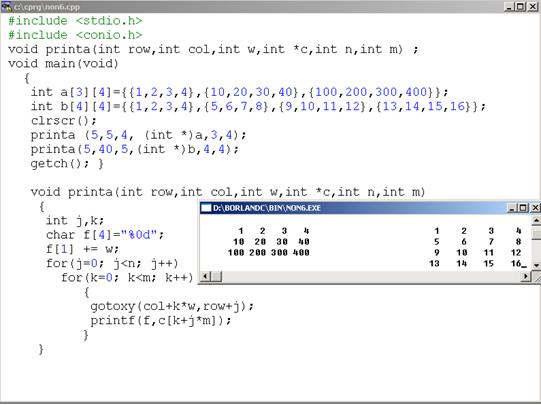Minimize the NON6.EXE console window
This screenshot has height=405, width=541.
[512, 208]
